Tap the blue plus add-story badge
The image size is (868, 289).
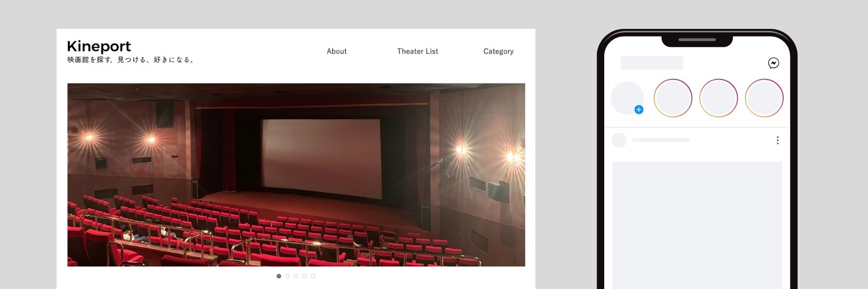[x=639, y=110]
